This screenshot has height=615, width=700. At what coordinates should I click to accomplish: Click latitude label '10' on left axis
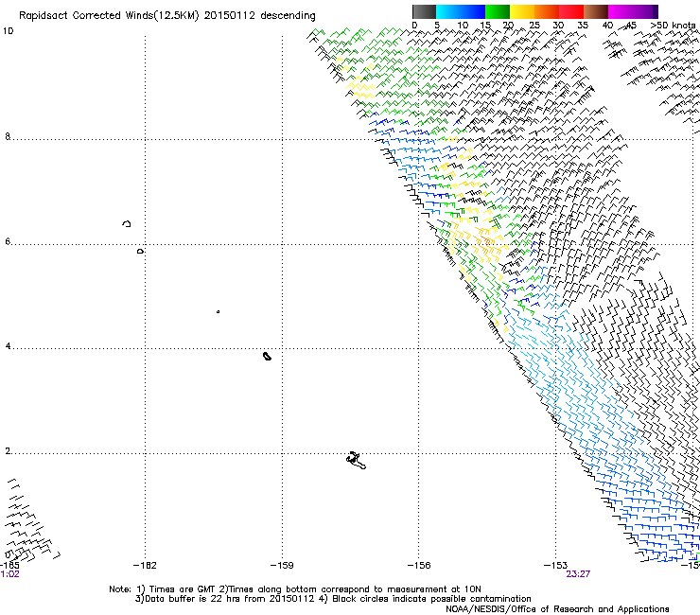(8, 31)
